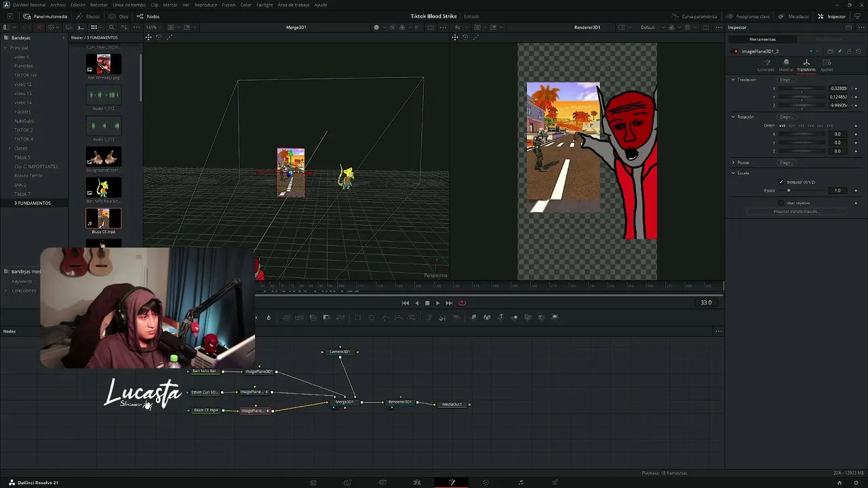The width and height of the screenshot is (868, 488).
Task: Collapse the Escala section
Action: click(733, 173)
